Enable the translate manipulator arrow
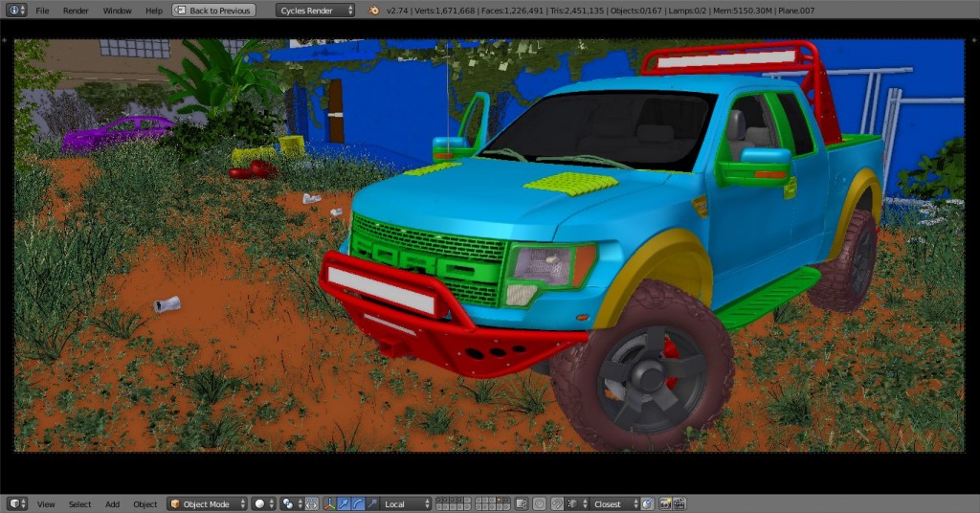980x513 pixels. coord(344,503)
